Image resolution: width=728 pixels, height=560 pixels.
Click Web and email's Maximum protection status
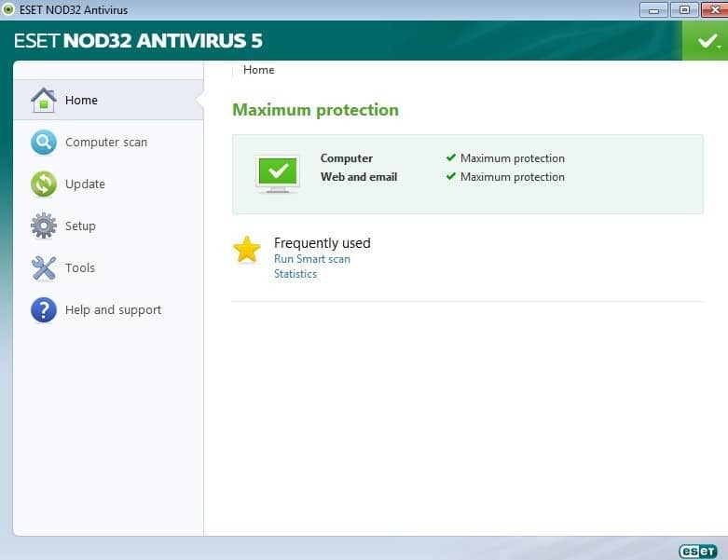[513, 177]
